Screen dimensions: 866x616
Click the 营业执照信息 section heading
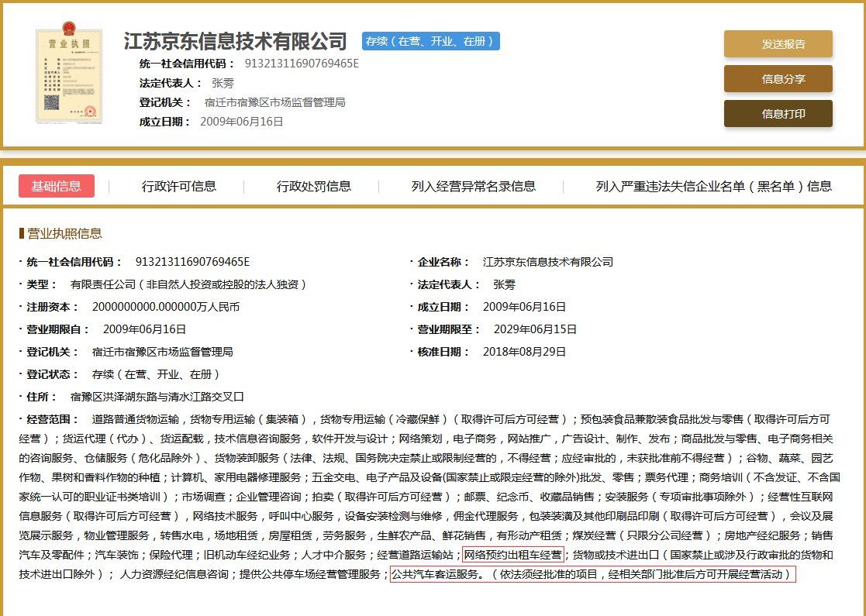[x=64, y=233]
